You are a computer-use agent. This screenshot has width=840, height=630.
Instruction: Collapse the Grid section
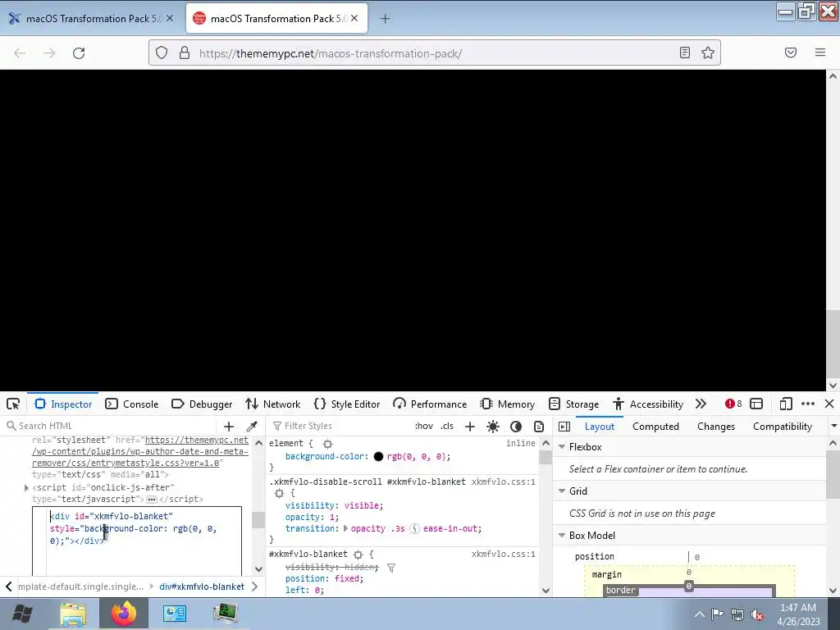pyautogui.click(x=562, y=491)
